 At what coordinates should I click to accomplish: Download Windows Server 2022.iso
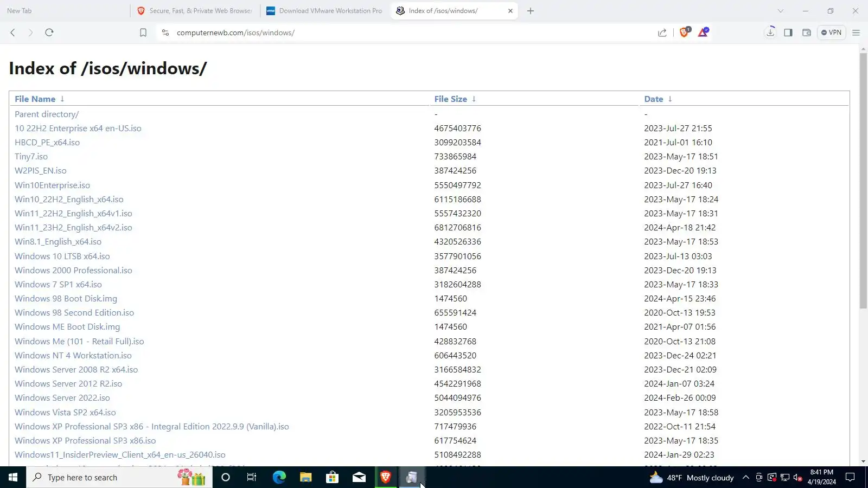click(62, 398)
